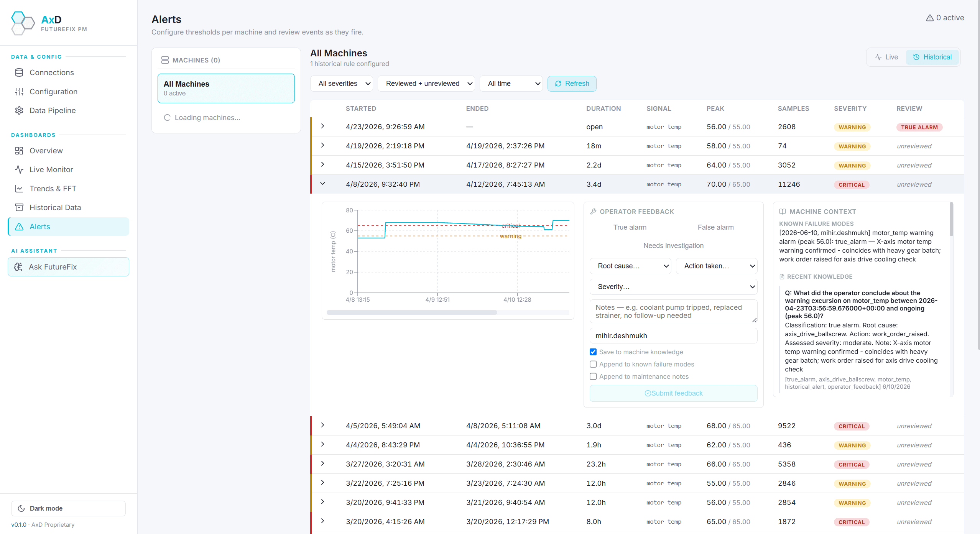980x534 pixels.
Task: Open the All time range dropdown
Action: [511, 84]
